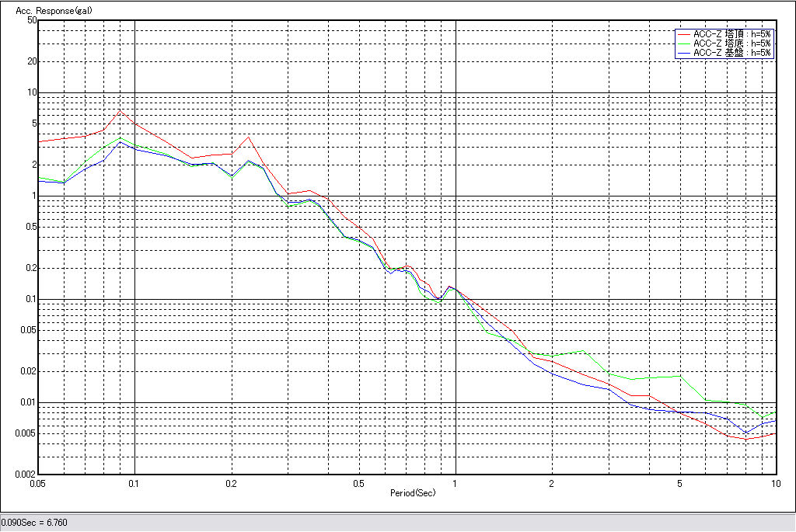Screen dimensions: 796x532
Task: Click the 0.2 tick label on X axis
Action: pos(231,483)
